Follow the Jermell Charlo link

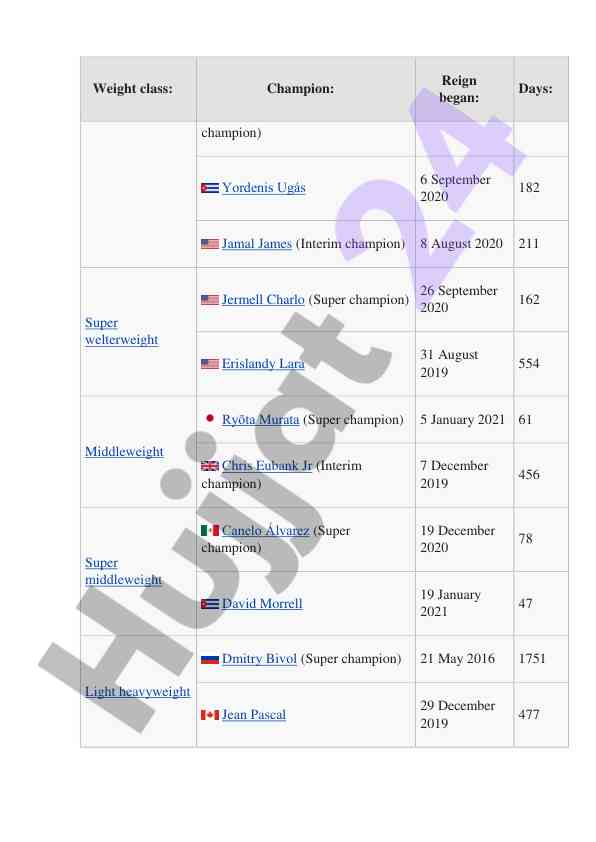point(263,299)
